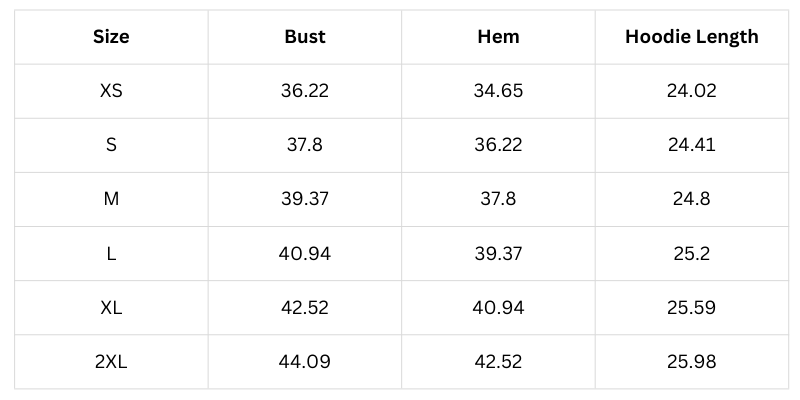This screenshot has height=400, width=800.
Task: Select hoodie length 24.02 for XS
Action: click(x=692, y=91)
